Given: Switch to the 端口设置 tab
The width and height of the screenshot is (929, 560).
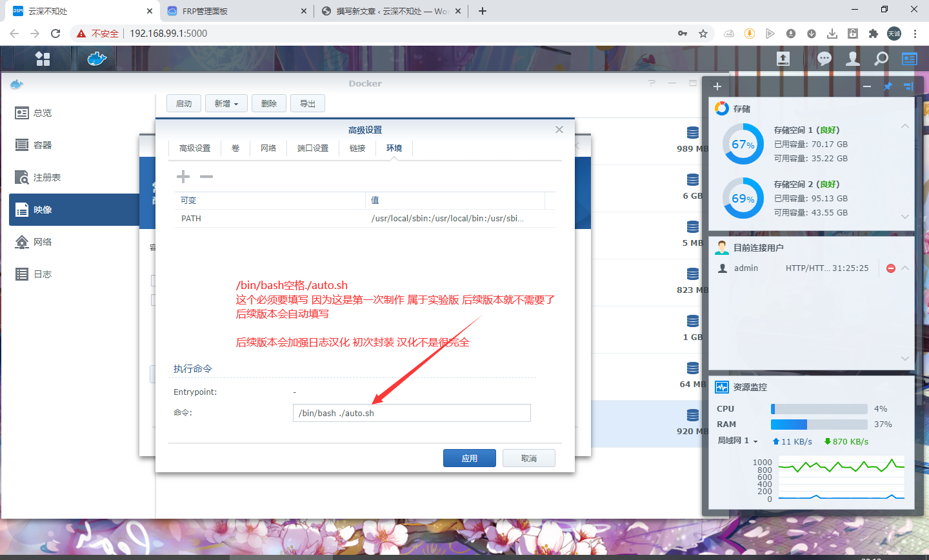Looking at the screenshot, I should (313, 148).
